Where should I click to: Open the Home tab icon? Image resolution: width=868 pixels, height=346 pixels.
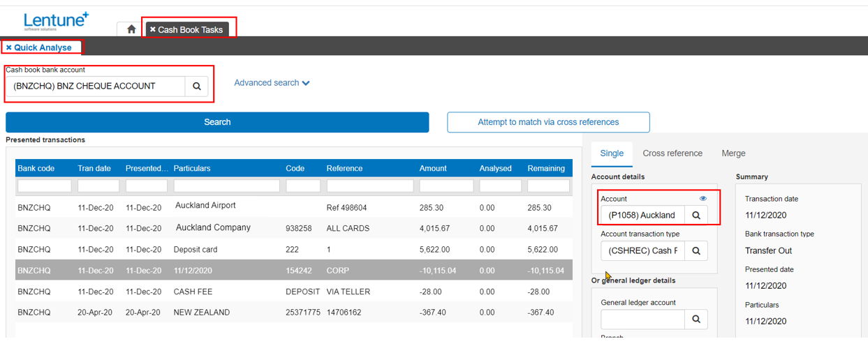pyautogui.click(x=131, y=29)
